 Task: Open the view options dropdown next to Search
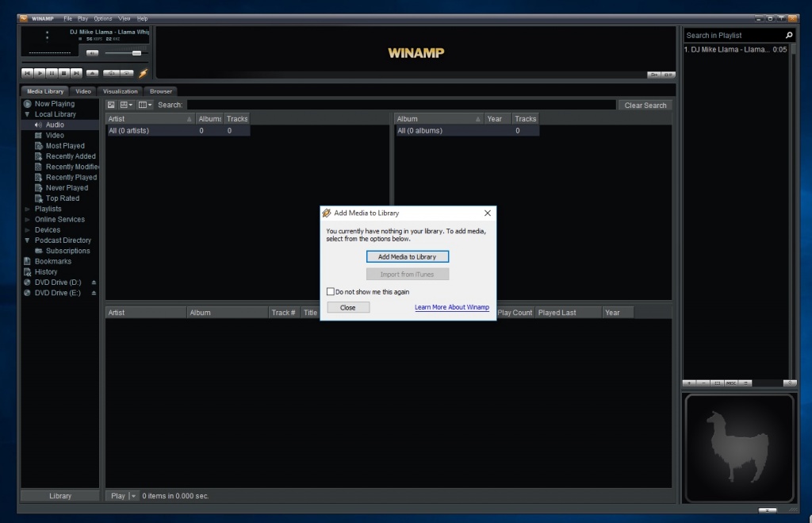(147, 104)
